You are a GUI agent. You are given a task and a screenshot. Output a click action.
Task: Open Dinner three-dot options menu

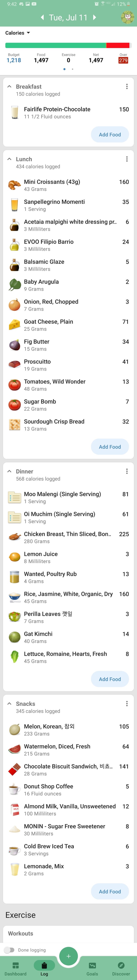point(127,471)
